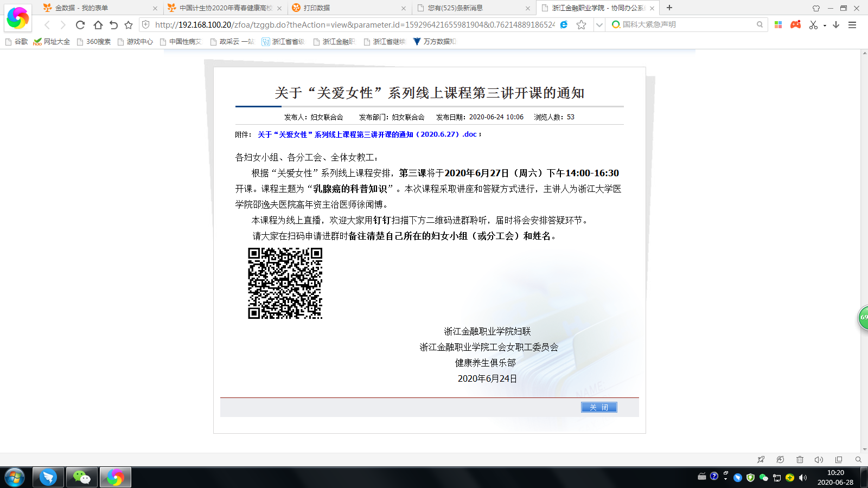The width and height of the screenshot is (868, 488).
Task: Open WeChat from the taskbar
Action: click(81, 477)
